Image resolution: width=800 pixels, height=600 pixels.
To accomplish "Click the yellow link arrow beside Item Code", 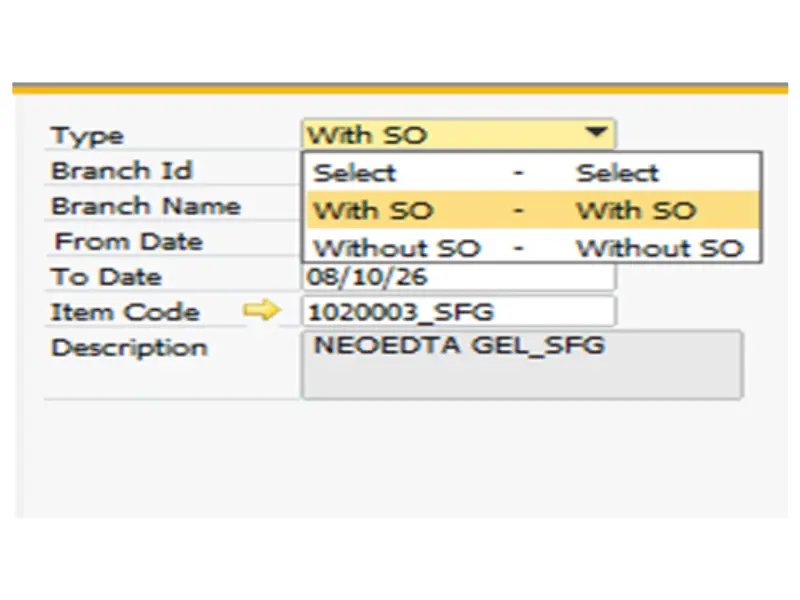I will (261, 310).
